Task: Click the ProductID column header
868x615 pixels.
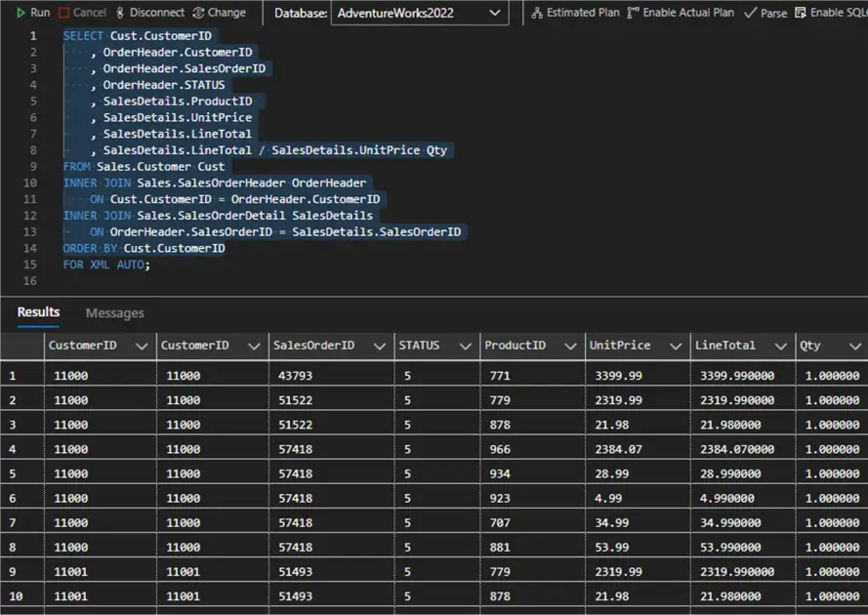Action: pos(516,346)
